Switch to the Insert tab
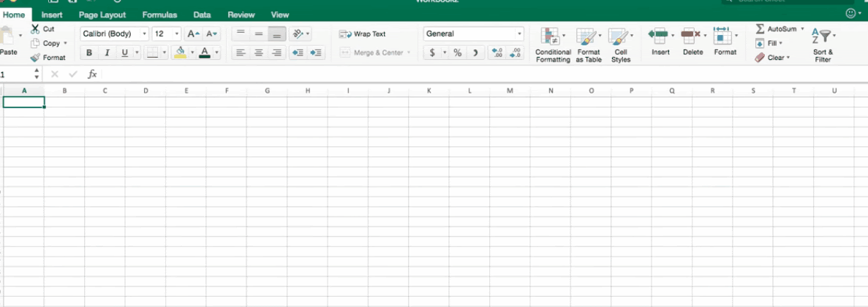This screenshot has height=307, width=868. 52,15
